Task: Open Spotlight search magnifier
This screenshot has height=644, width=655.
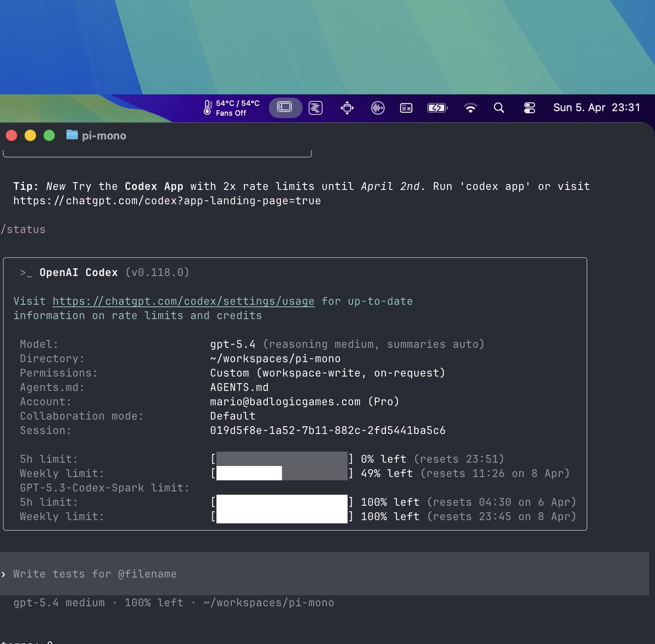Action: click(x=499, y=108)
